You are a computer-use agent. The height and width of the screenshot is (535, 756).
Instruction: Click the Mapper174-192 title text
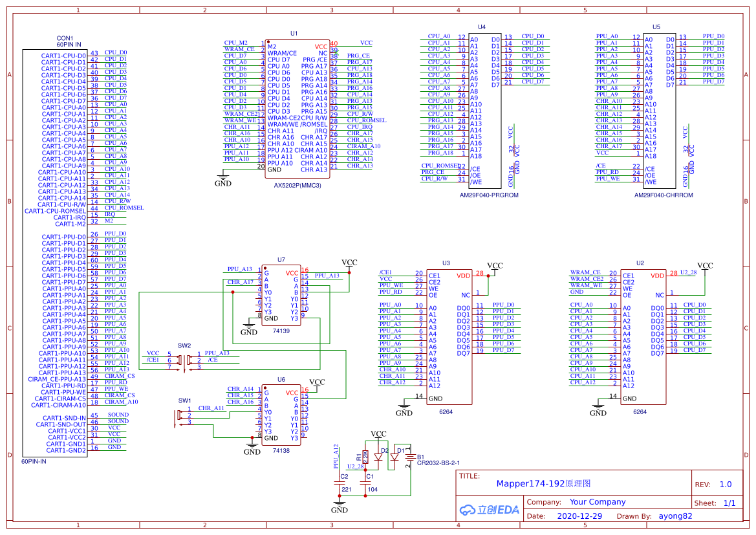point(543,483)
